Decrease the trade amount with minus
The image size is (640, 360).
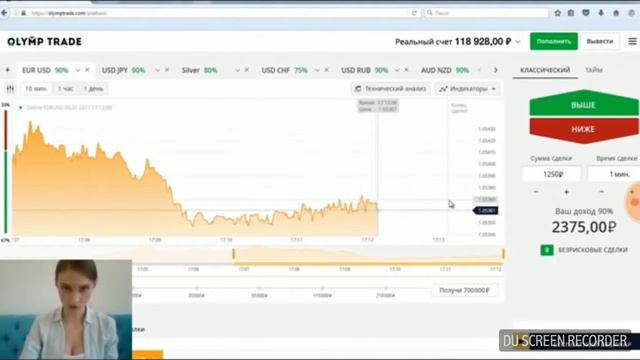pos(536,192)
